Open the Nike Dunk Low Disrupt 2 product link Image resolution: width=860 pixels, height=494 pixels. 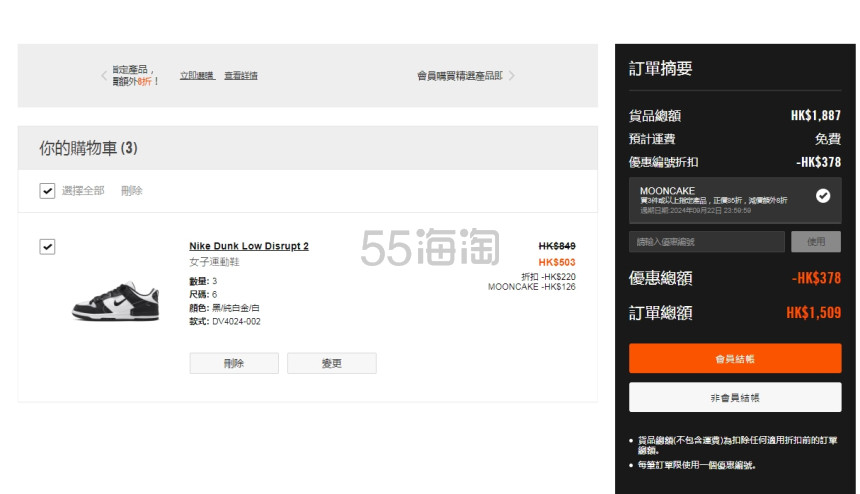point(249,246)
